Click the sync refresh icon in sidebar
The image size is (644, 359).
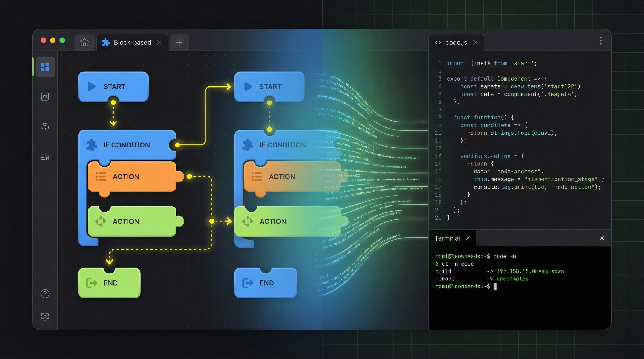pos(45,127)
